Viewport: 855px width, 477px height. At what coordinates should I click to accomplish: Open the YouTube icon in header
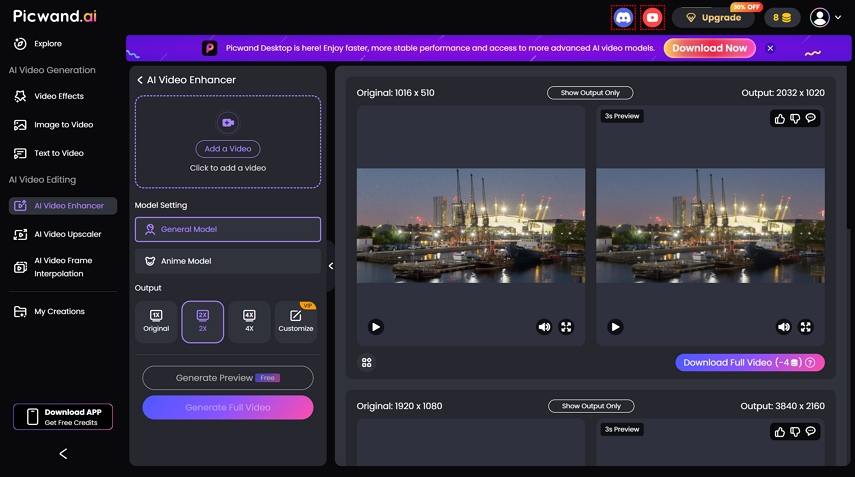click(652, 18)
